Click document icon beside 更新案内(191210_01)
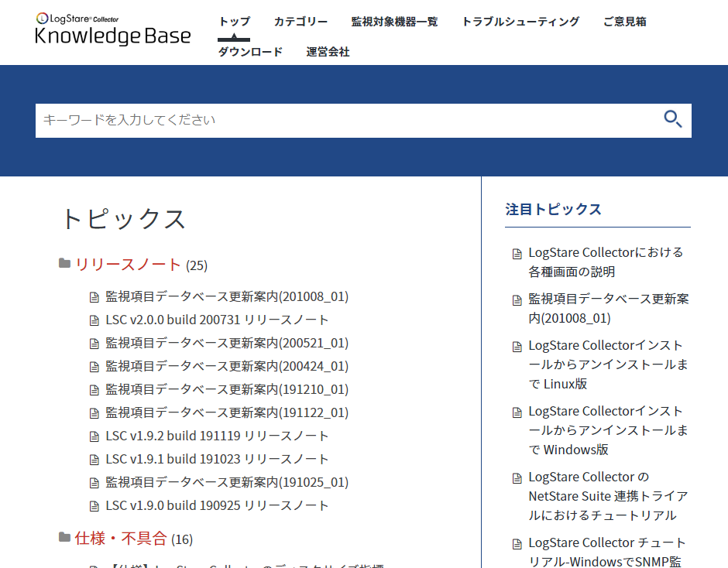The width and height of the screenshot is (728, 568). pyautogui.click(x=94, y=390)
